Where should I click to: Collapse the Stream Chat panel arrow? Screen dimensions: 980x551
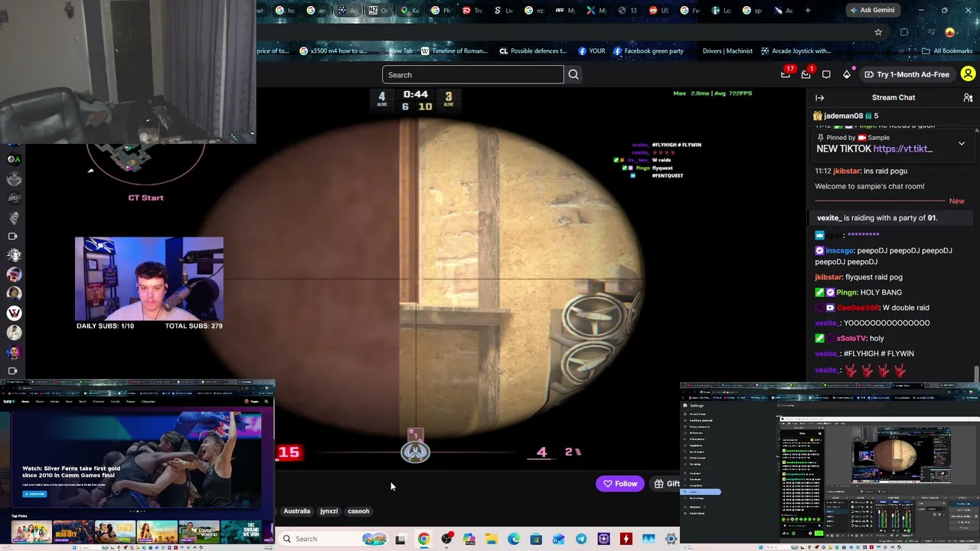click(x=819, y=98)
